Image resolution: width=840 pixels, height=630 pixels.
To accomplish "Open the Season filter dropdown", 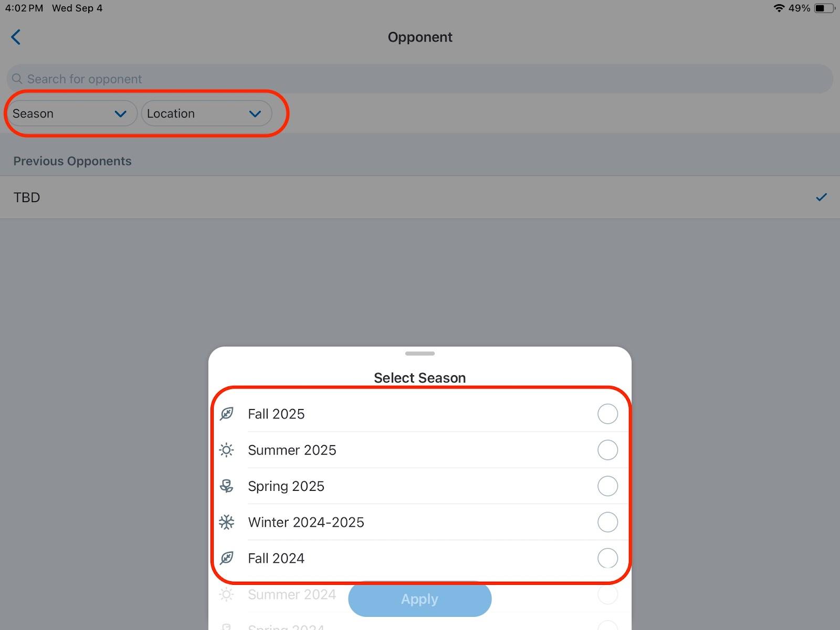I will 70,113.
